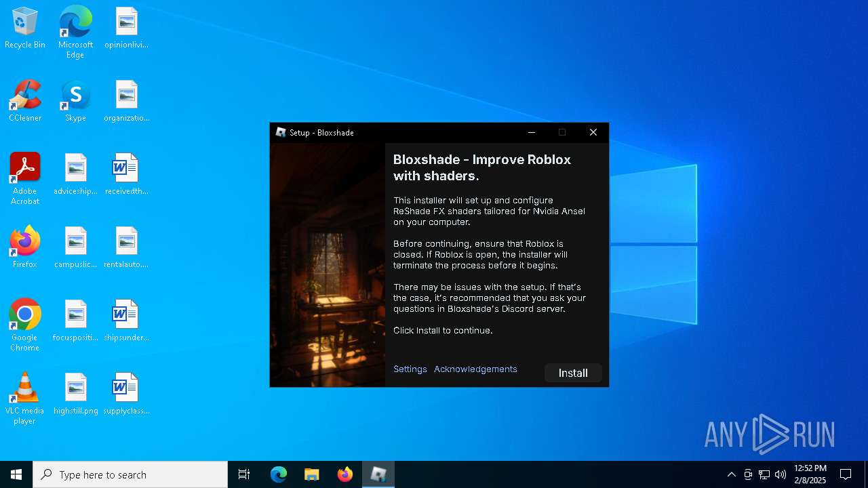Open the Settings link in the installer
This screenshot has height=488, width=868.
(x=410, y=369)
